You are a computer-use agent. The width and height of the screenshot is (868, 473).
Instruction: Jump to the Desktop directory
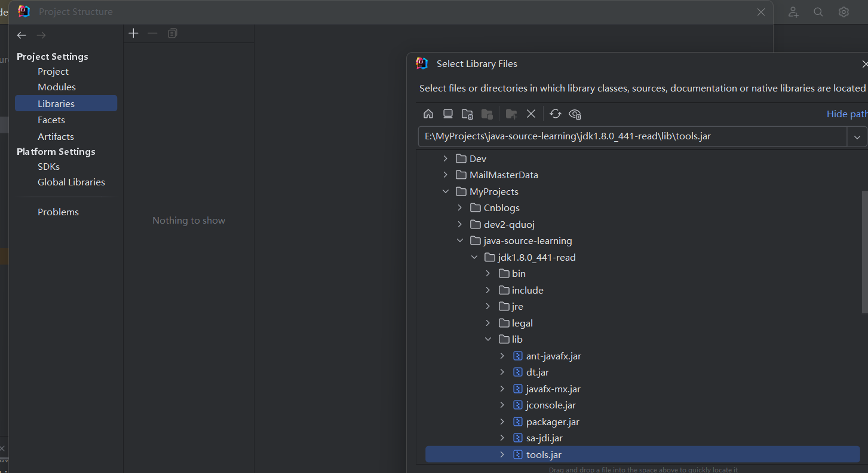[x=448, y=114]
